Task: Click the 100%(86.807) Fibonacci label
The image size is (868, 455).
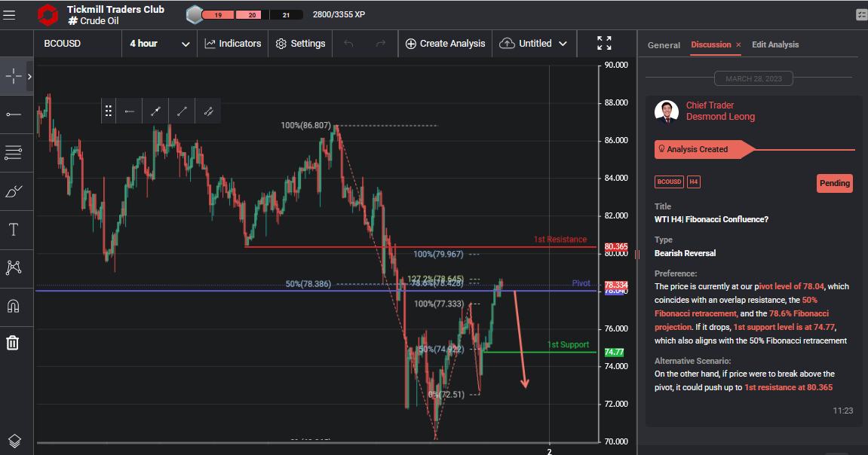Action: pos(305,126)
